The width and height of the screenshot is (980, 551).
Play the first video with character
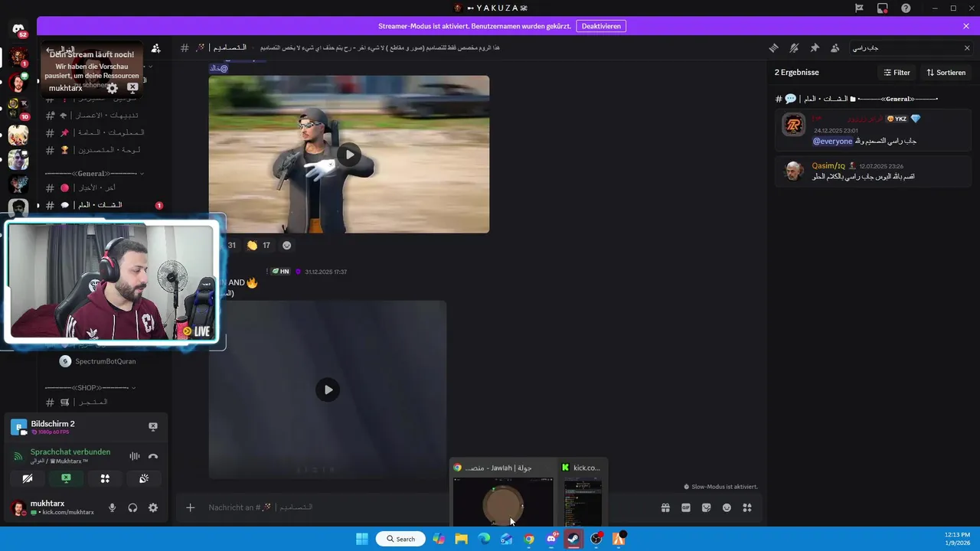pos(349,154)
